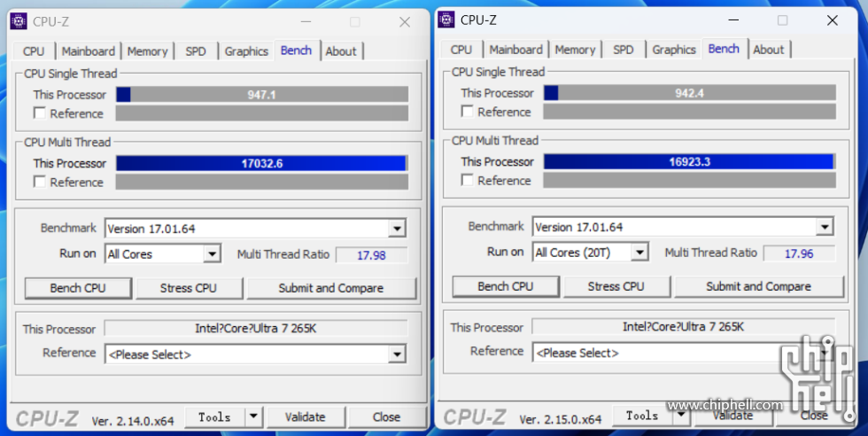The height and width of the screenshot is (436, 868).
Task: Select SPD tab in left CPU-Z window
Action: click(196, 51)
